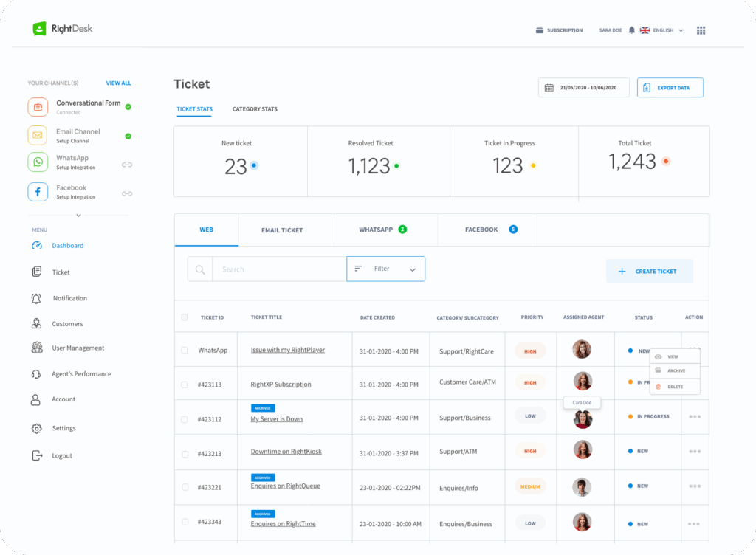Screen dimensions: 756x555
Task: Open Settings gear in sidebar
Action: coord(36,429)
